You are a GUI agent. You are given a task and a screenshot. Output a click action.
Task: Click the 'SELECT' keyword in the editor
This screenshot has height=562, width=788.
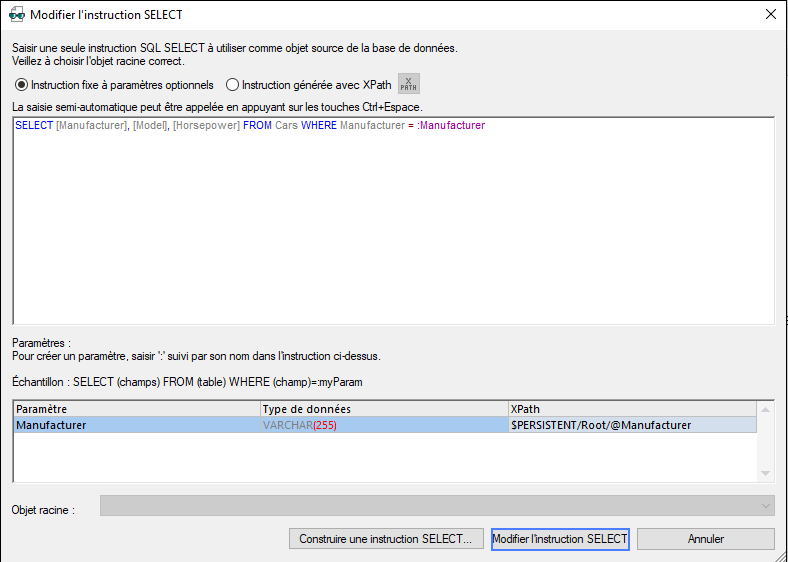[34, 125]
